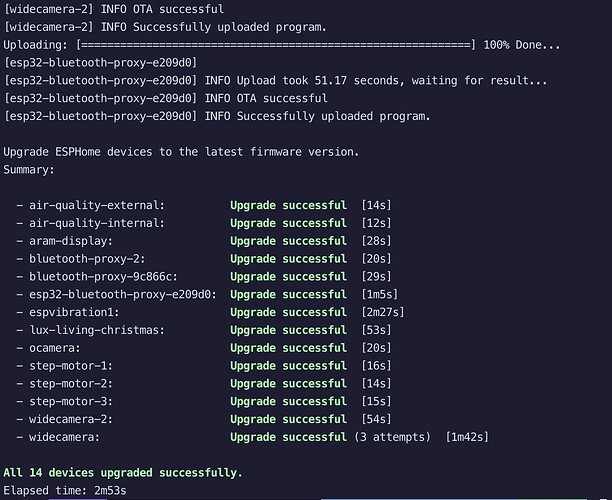Click step-motor-2 Upgrade successful text
The height and width of the screenshot is (500, 612).
[x=288, y=384]
